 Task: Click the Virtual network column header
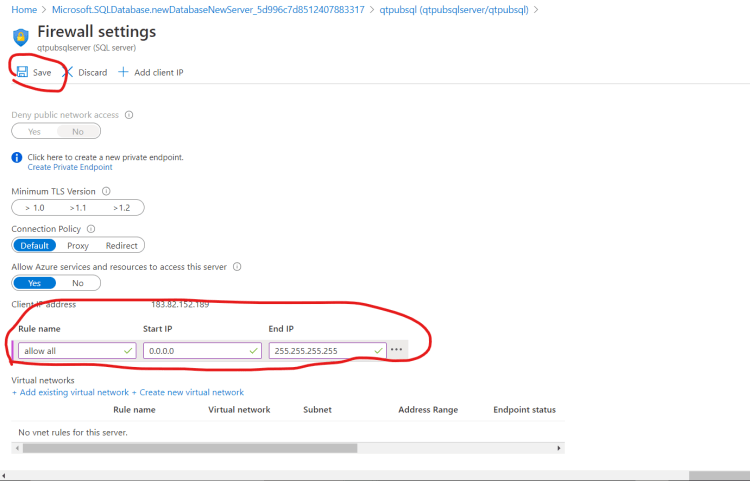click(x=239, y=410)
